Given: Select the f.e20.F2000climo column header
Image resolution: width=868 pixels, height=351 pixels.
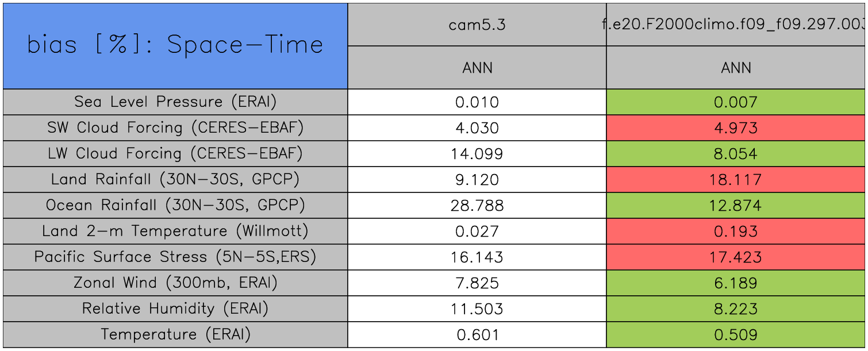Looking at the screenshot, I should click(736, 25).
